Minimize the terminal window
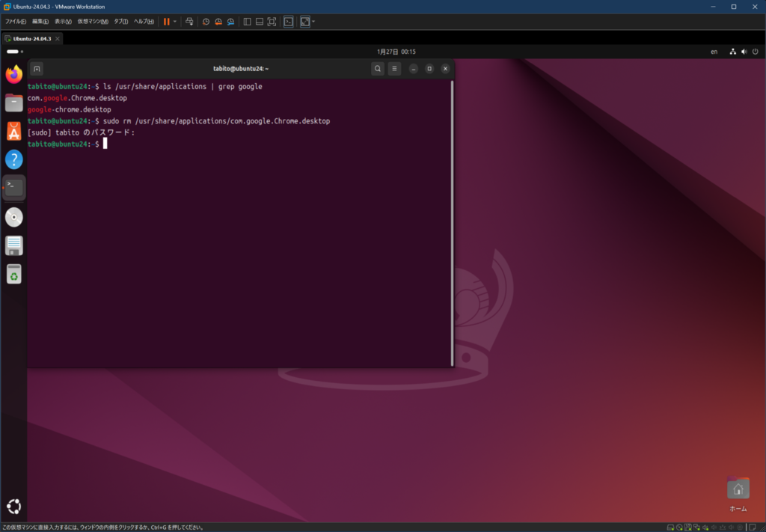This screenshot has height=532, width=766. (413, 69)
